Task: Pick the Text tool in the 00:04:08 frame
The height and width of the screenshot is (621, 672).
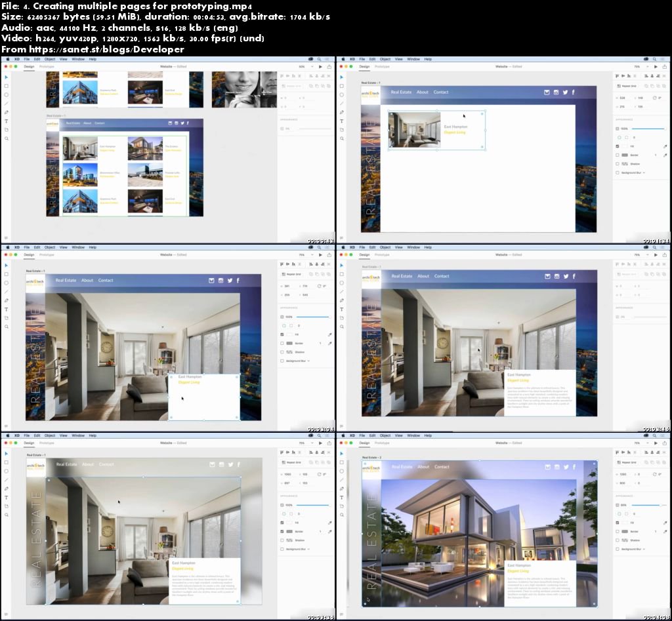Action: coord(341,498)
